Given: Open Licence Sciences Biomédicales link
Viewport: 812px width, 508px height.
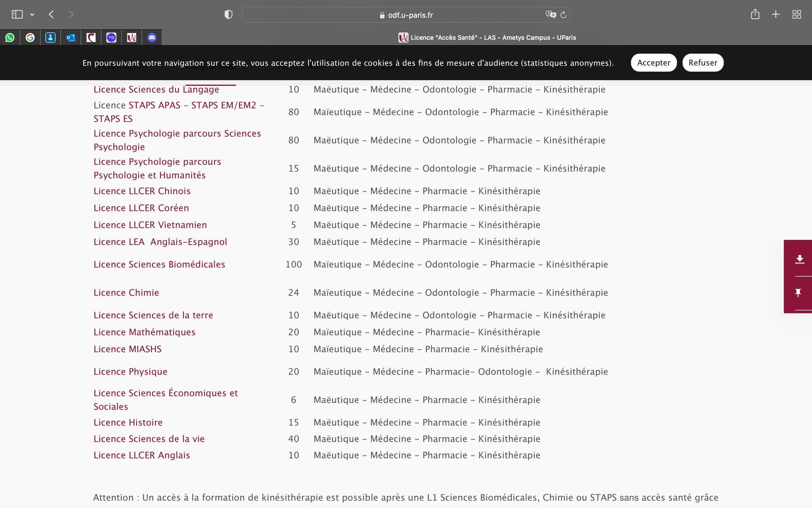Looking at the screenshot, I should pyautogui.click(x=159, y=265).
